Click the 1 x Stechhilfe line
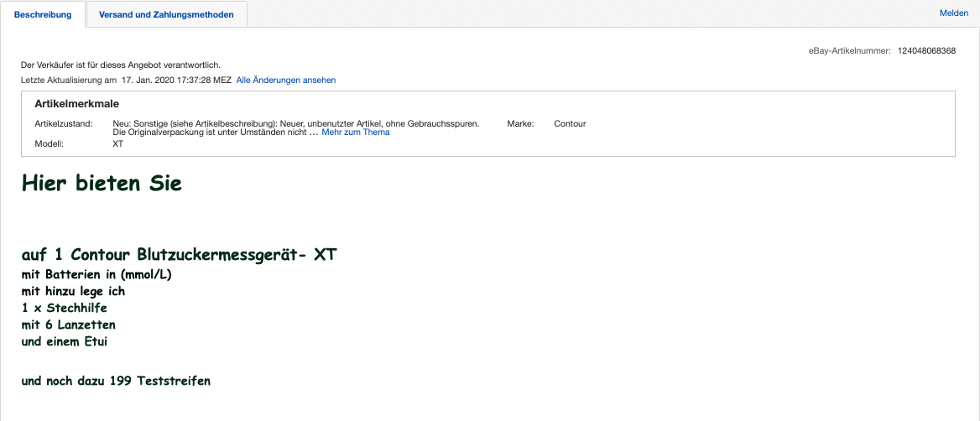 coord(65,308)
